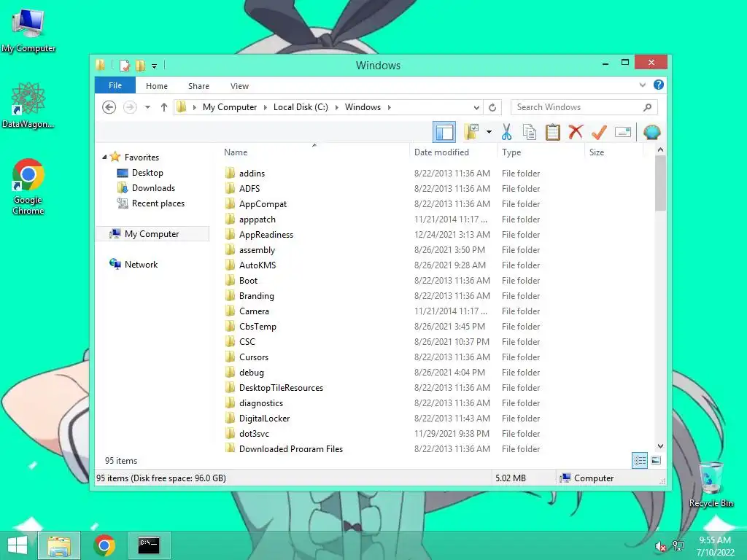
Task: Click the search magnifier icon
Action: click(x=648, y=107)
